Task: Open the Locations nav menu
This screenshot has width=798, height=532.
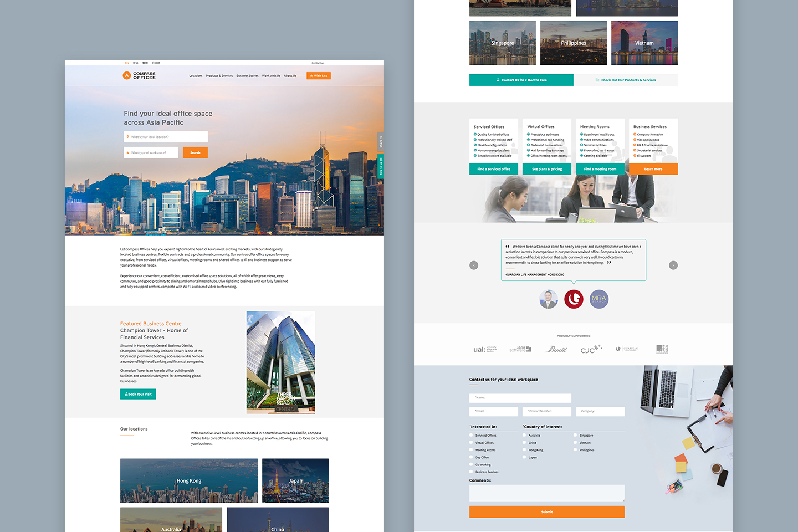Action: point(196,76)
